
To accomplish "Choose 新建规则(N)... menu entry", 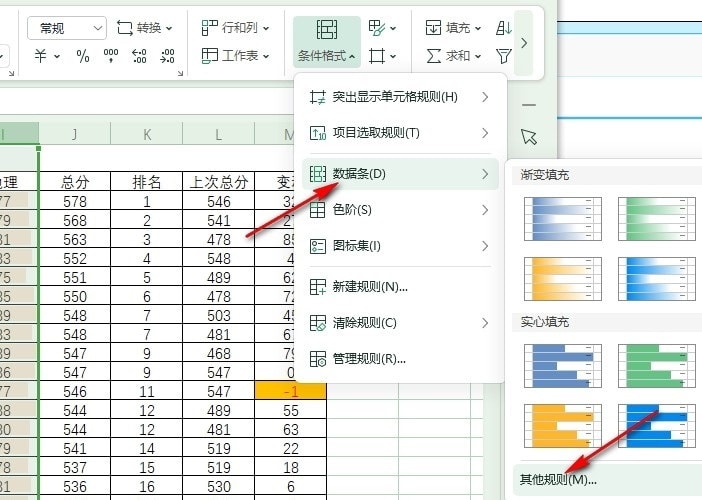I will (400, 286).
